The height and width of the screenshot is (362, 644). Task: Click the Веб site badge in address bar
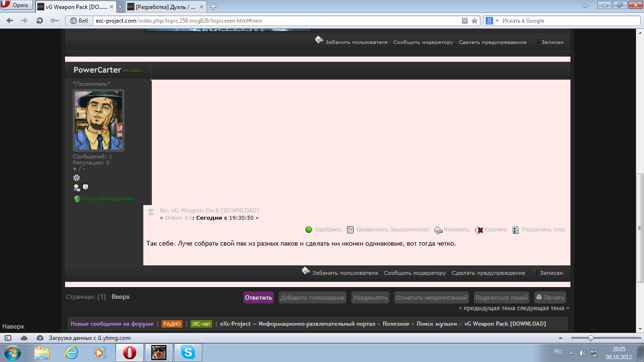pos(80,21)
